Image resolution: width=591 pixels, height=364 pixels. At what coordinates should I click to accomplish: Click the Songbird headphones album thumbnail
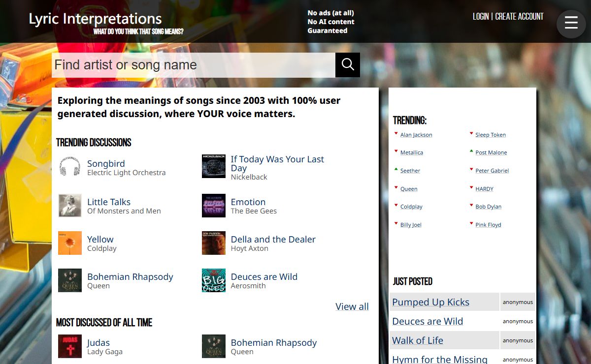pyautogui.click(x=70, y=166)
